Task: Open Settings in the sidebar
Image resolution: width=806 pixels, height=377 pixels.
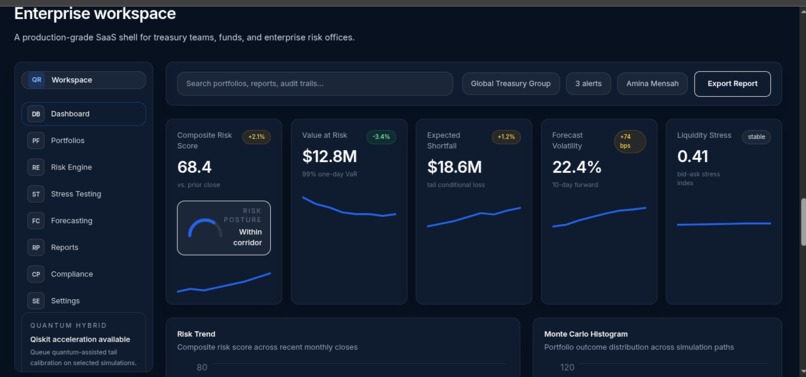Action: (84, 301)
